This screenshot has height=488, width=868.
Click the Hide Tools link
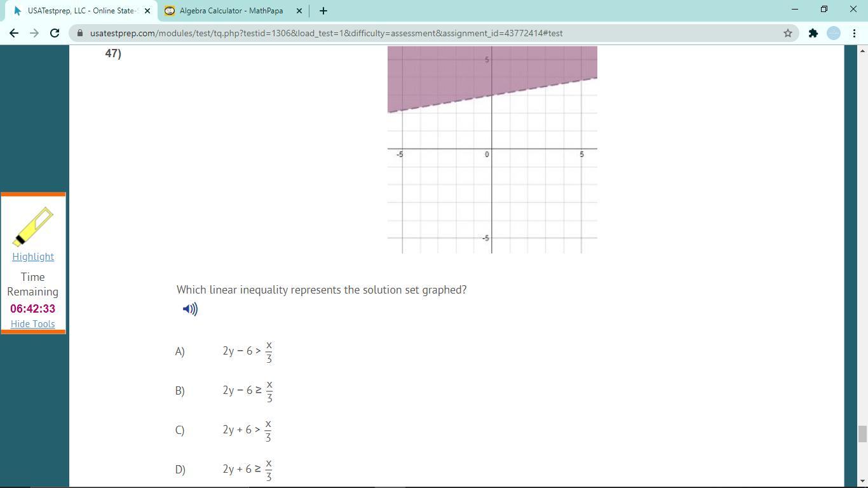33,324
